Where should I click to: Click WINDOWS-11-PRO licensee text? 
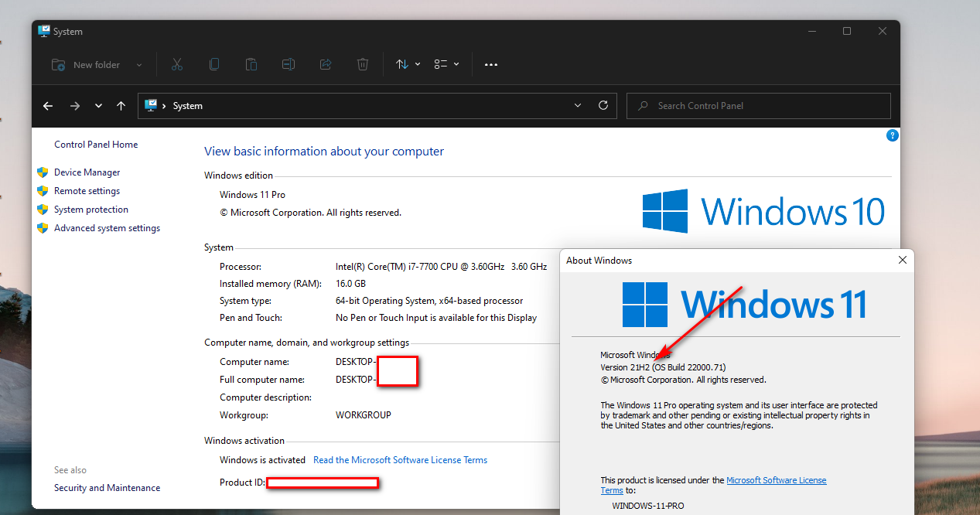648,506
